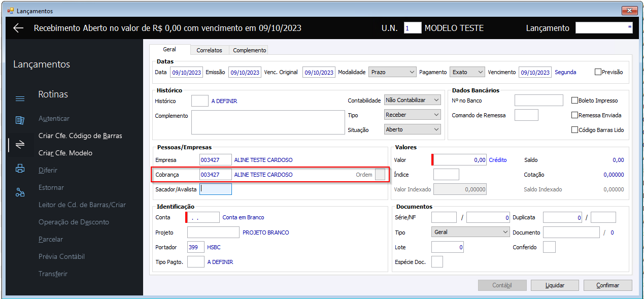Click the Liquidar button
The height and width of the screenshot is (299, 644).
click(x=555, y=285)
